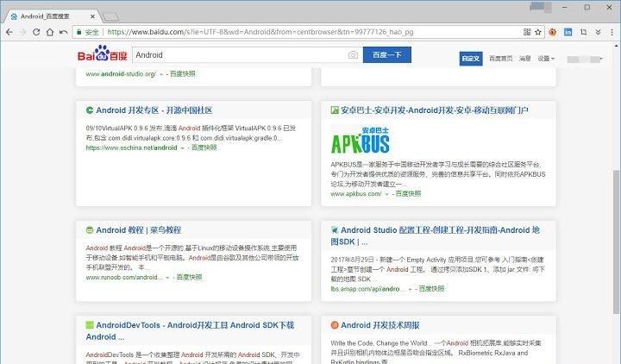Click the green favicon beside AndroidDevTools
621x364 pixels.
pyautogui.click(x=90, y=325)
